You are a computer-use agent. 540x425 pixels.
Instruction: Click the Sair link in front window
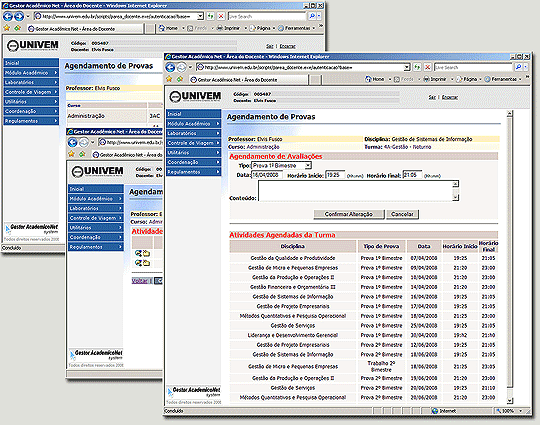[432, 97]
